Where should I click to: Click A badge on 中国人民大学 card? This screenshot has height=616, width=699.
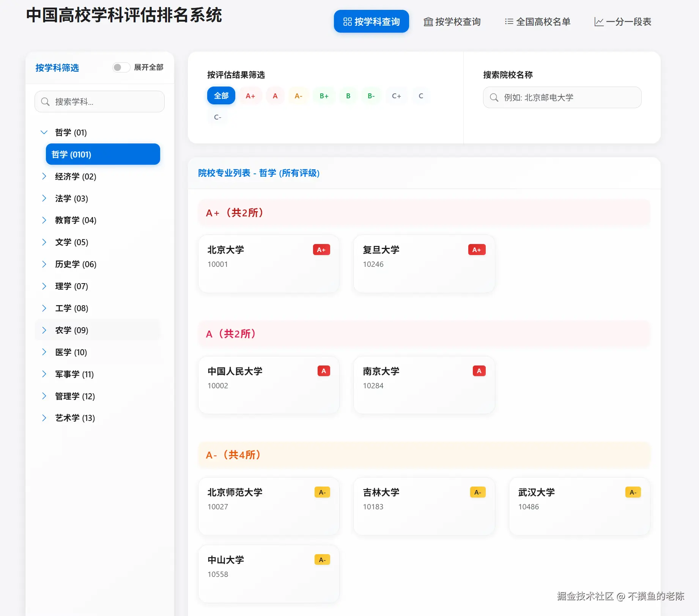click(x=324, y=371)
